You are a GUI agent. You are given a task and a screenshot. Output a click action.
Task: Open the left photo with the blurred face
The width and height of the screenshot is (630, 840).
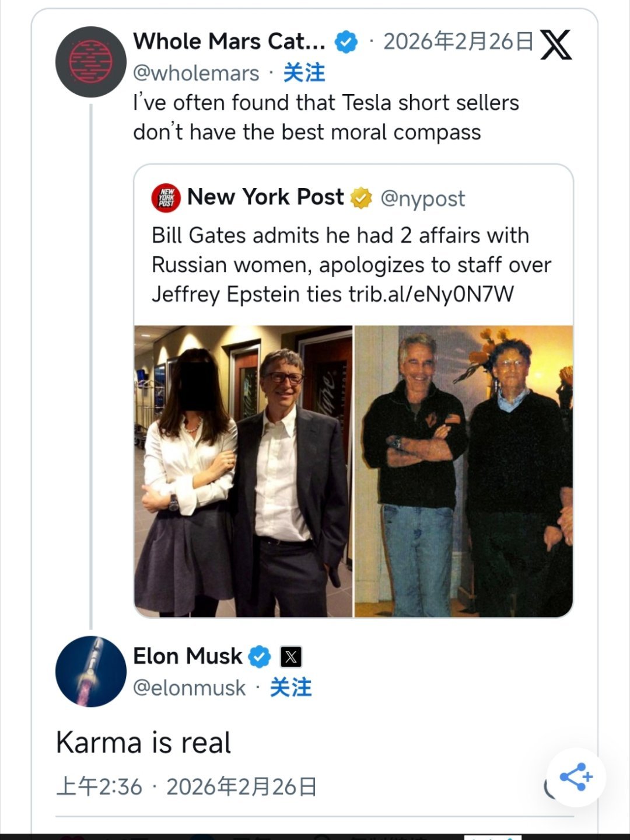243,471
